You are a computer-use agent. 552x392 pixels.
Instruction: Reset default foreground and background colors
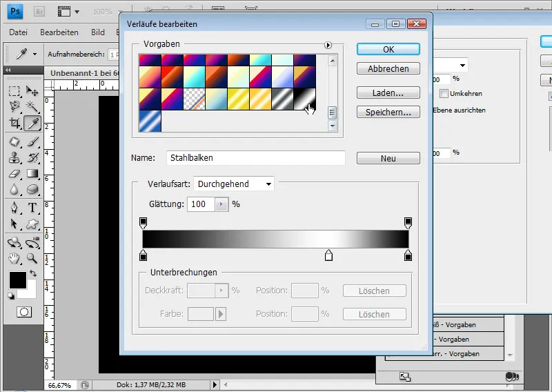click(x=11, y=296)
